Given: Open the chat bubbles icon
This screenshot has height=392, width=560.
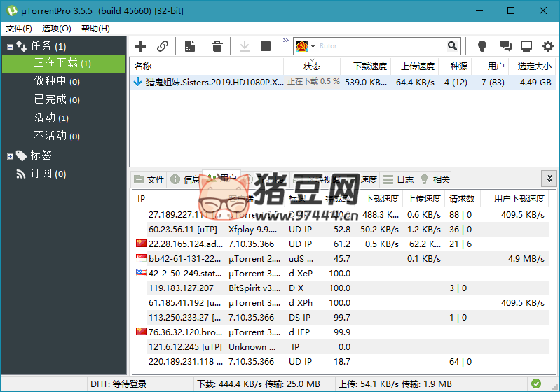Looking at the screenshot, I should [505, 46].
